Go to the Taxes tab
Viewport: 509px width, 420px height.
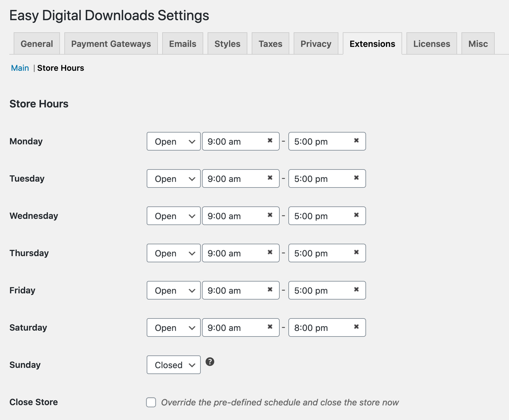(x=270, y=44)
